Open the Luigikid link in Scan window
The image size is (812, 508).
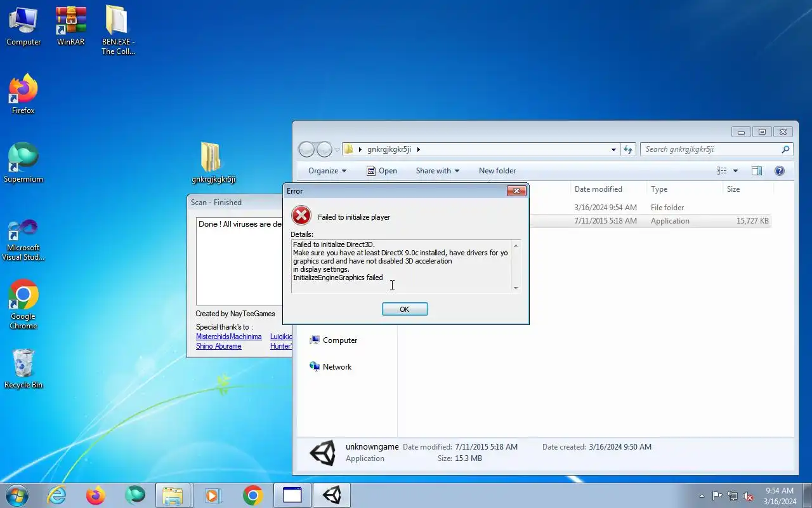[x=281, y=337]
